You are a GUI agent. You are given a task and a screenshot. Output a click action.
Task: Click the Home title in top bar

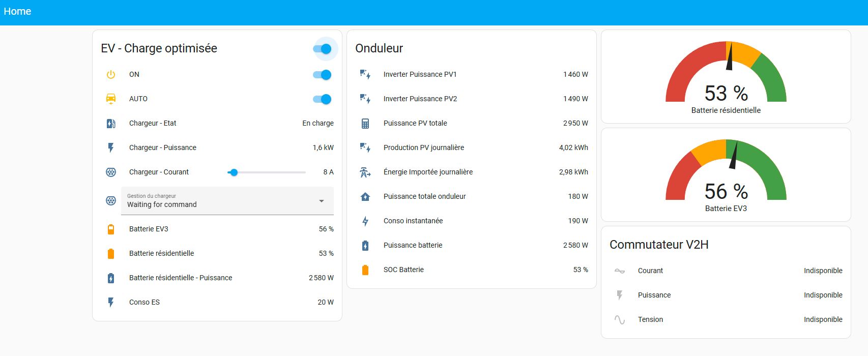click(17, 11)
